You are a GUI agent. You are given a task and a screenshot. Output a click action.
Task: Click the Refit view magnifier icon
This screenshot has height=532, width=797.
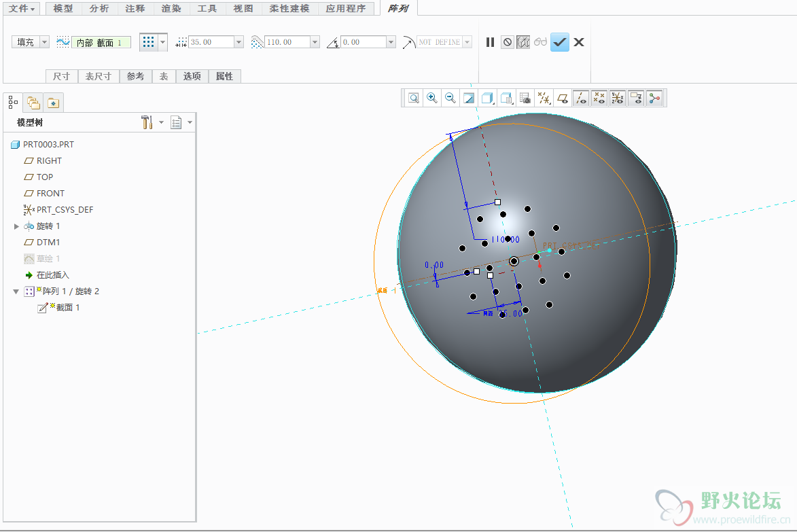(x=414, y=98)
